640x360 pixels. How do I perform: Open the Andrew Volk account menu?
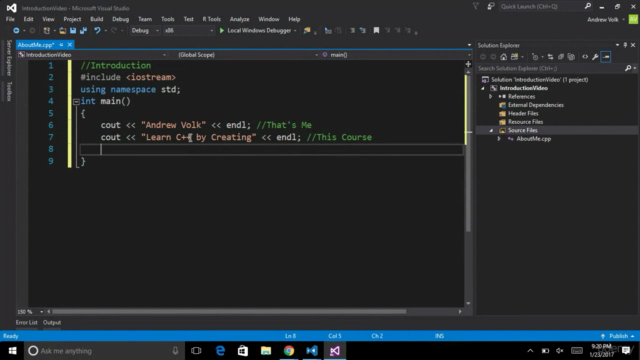pos(606,20)
